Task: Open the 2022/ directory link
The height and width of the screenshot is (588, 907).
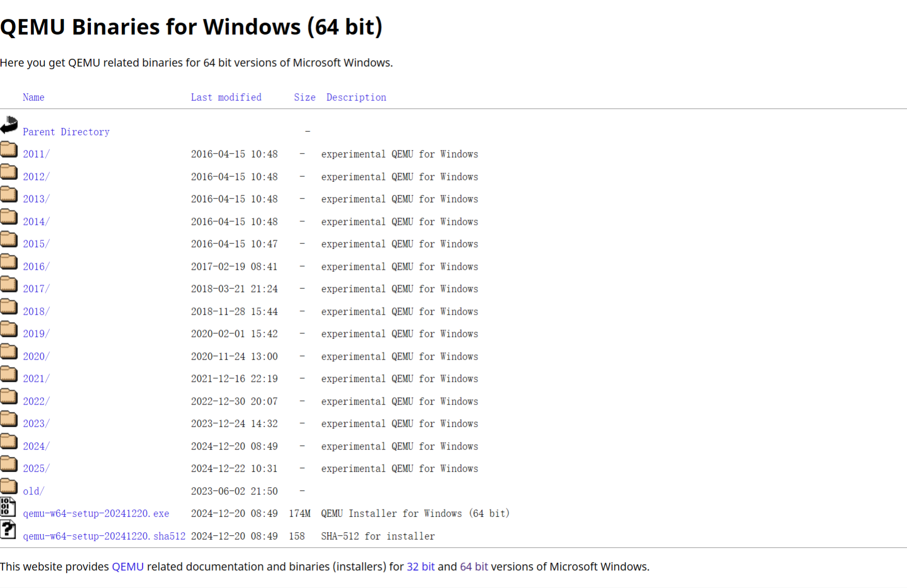Action: (36, 401)
